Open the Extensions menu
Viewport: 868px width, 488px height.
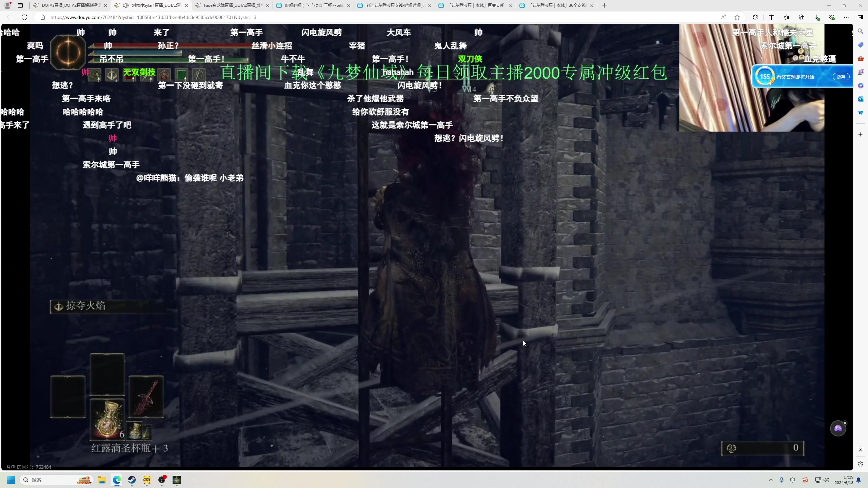[x=755, y=17]
